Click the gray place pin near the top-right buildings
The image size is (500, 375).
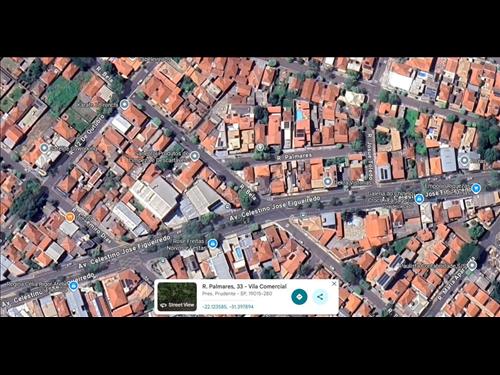(x=464, y=161)
